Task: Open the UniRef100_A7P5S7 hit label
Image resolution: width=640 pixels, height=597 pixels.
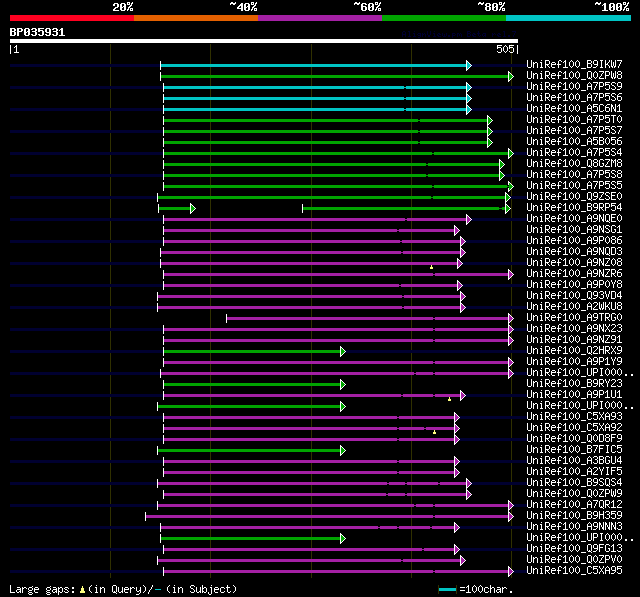Action: (574, 130)
